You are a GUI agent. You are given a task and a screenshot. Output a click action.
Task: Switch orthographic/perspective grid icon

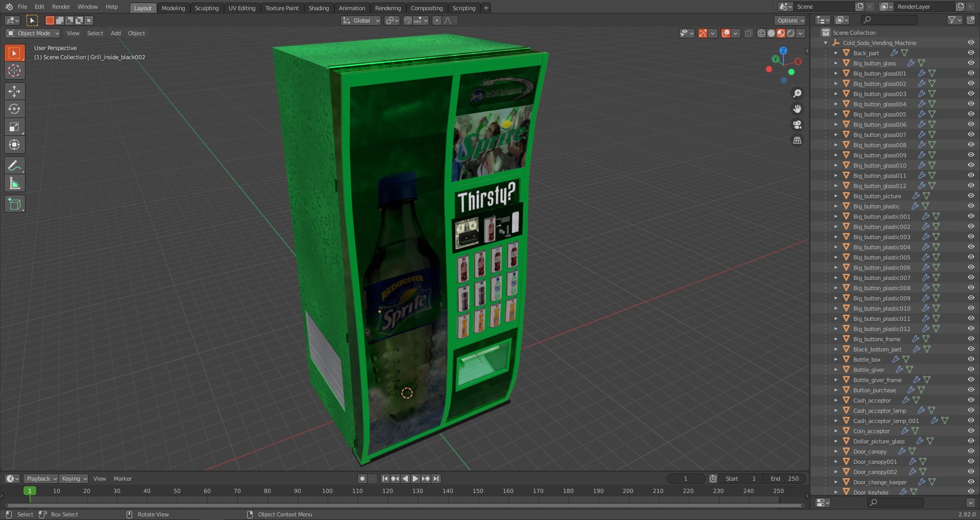pos(797,140)
